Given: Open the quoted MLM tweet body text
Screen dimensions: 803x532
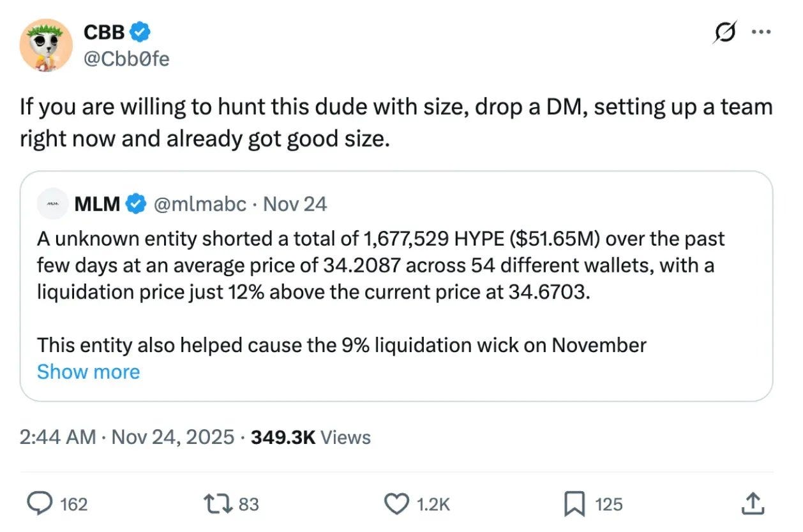Looking at the screenshot, I should [381, 292].
